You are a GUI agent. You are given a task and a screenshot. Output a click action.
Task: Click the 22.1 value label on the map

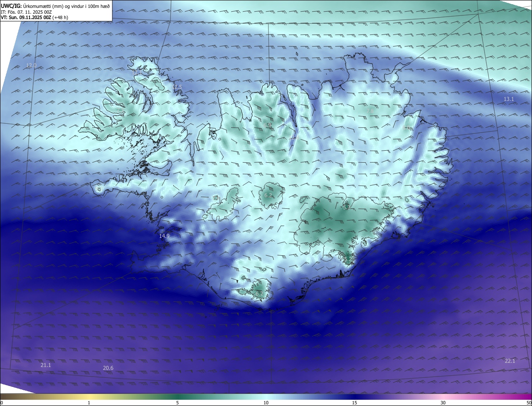510,361
